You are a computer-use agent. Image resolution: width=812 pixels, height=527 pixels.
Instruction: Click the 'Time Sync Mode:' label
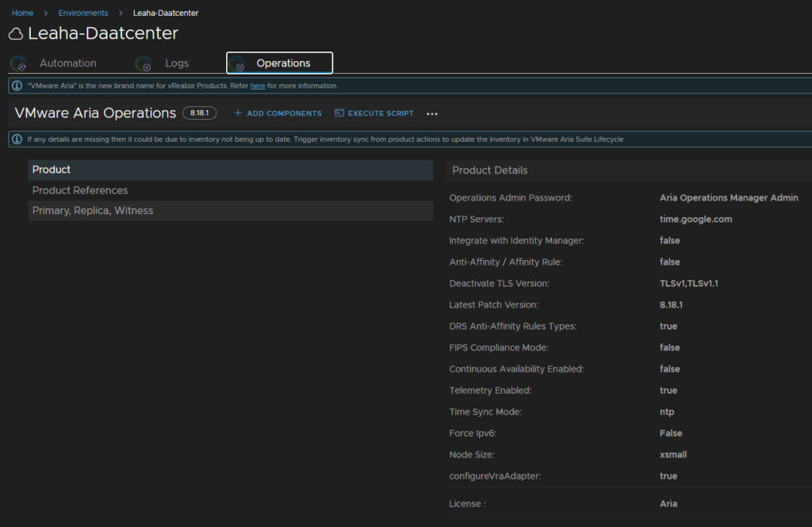click(486, 412)
